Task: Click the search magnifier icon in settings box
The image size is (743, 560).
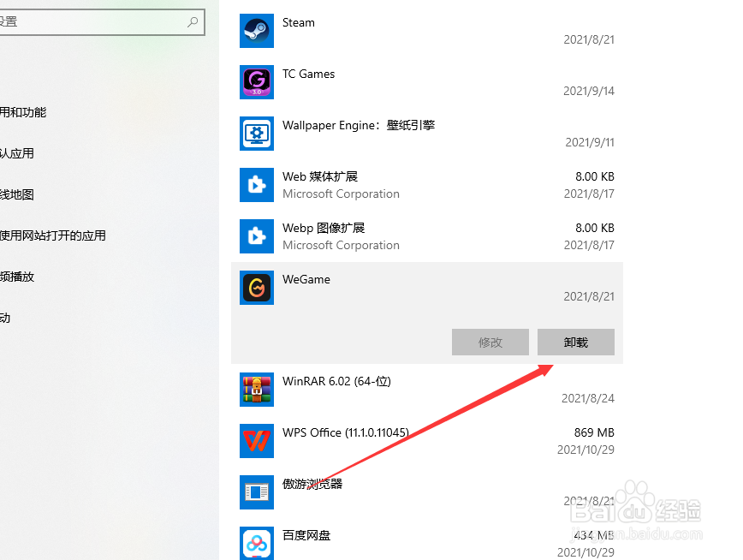Action: tap(193, 21)
